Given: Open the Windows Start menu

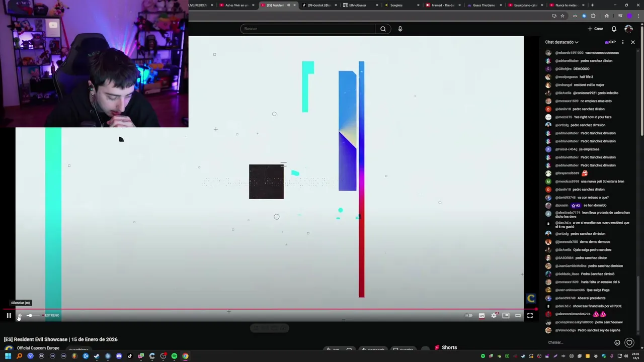Looking at the screenshot, I should [x=8, y=356].
